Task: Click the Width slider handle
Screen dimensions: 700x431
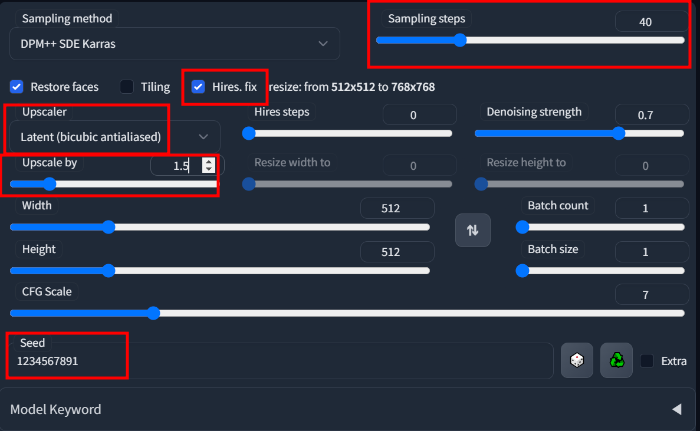Action: coord(108,227)
